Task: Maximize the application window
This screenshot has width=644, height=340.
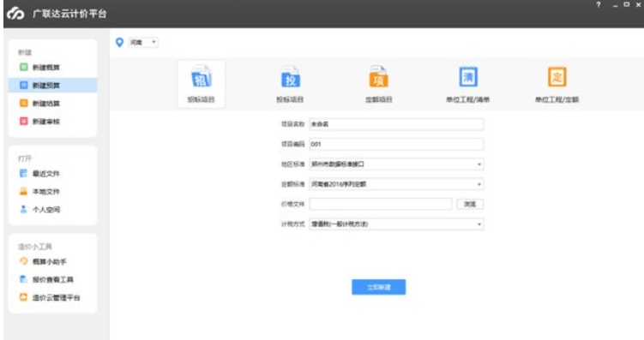Action: click(x=627, y=4)
